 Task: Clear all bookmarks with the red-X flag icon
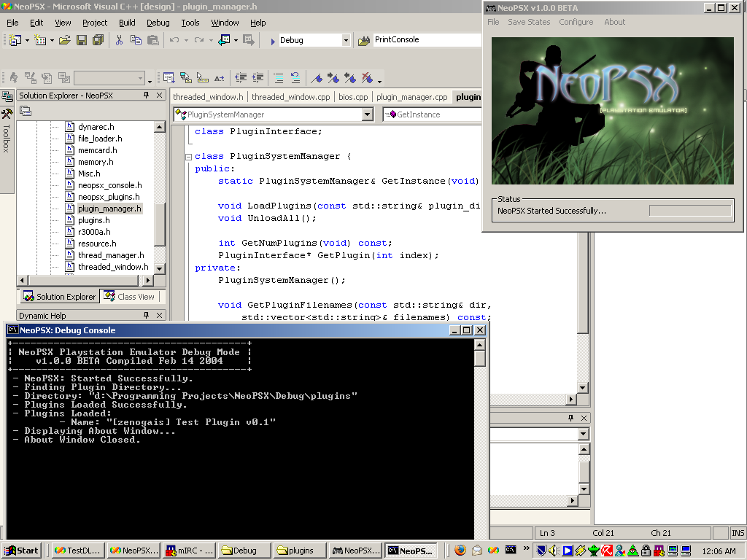click(367, 77)
